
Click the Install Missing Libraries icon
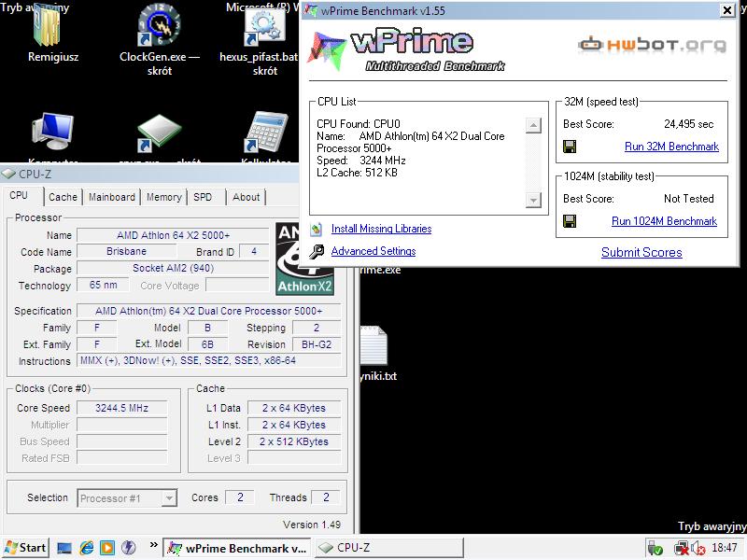pos(316,229)
